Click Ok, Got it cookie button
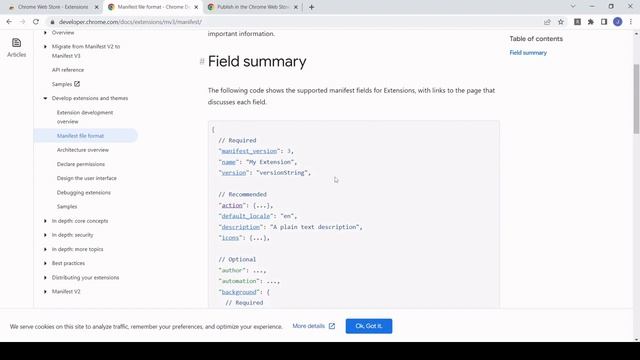Screen dimensions: 640x360 pyautogui.click(x=369, y=326)
